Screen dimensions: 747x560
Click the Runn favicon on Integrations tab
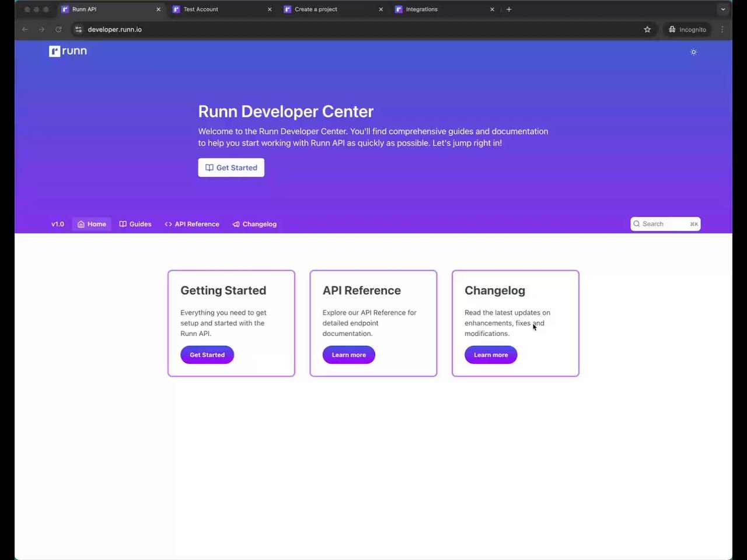click(x=399, y=9)
